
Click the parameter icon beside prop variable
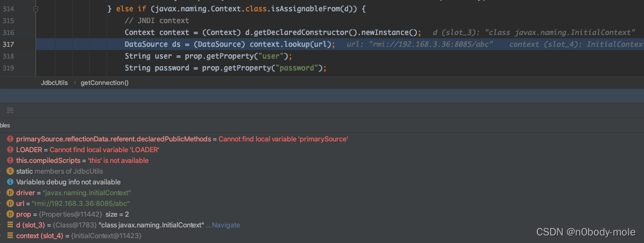(x=10, y=215)
